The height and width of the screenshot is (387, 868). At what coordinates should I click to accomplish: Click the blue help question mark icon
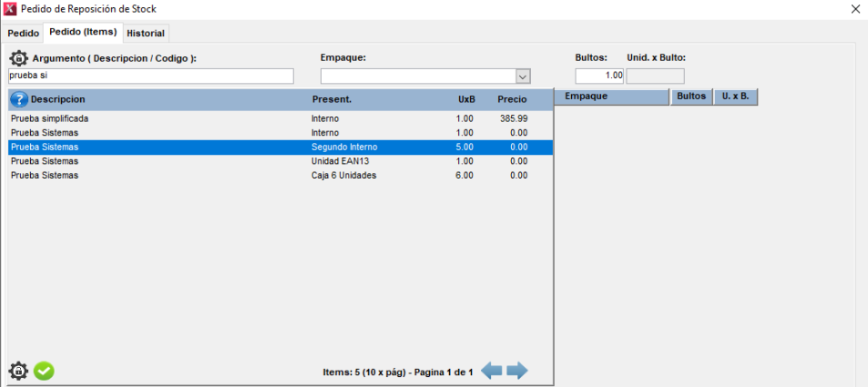pos(18,98)
